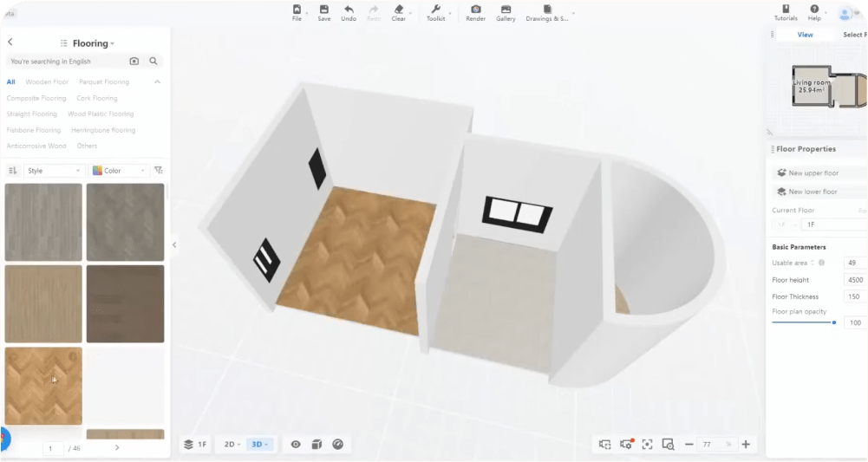Image resolution: width=868 pixels, height=462 pixels.
Task: Open the Color dropdown filter
Action: tap(120, 171)
